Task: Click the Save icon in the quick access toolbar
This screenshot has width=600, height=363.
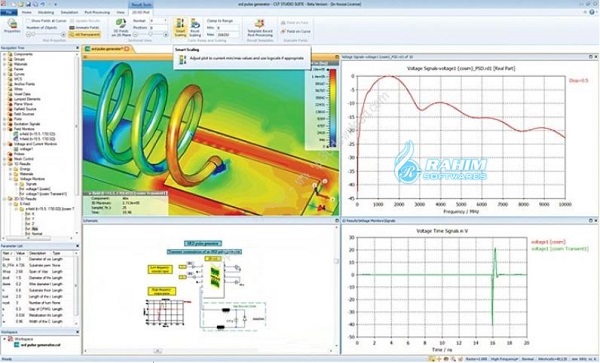Action: click(x=28, y=4)
